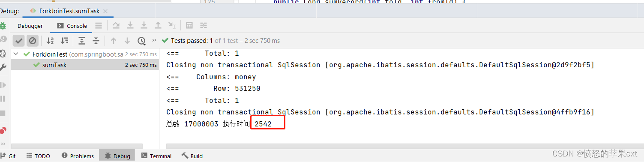
Task: Open the Evaluate Expression calculator icon
Action: tap(189, 26)
